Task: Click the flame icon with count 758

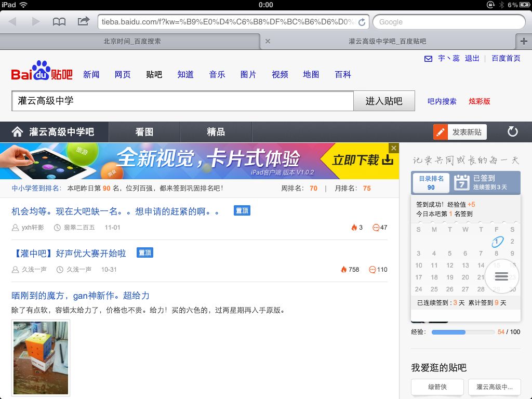Action: pos(344,270)
